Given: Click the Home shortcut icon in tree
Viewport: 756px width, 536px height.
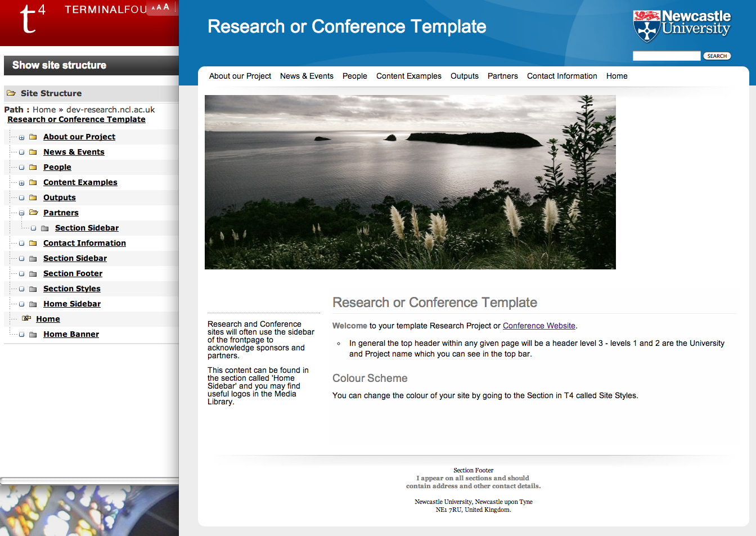Looking at the screenshot, I should (x=26, y=319).
